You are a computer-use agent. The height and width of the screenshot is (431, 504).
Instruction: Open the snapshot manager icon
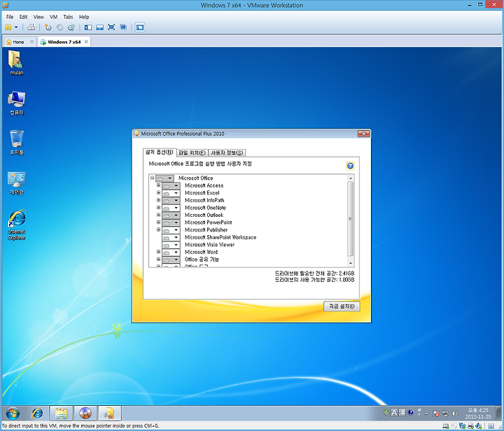pyautogui.click(x=71, y=27)
